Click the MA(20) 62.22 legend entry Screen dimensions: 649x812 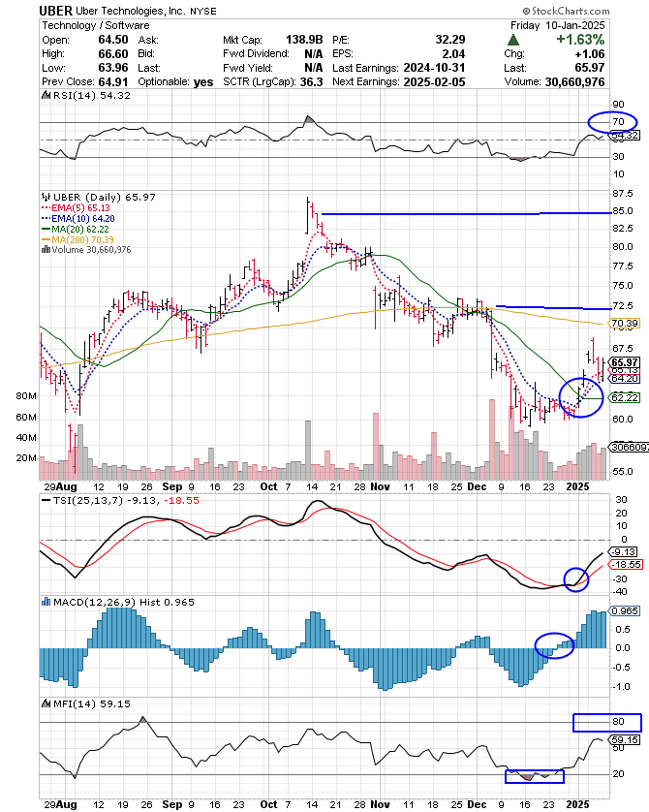[x=75, y=229]
